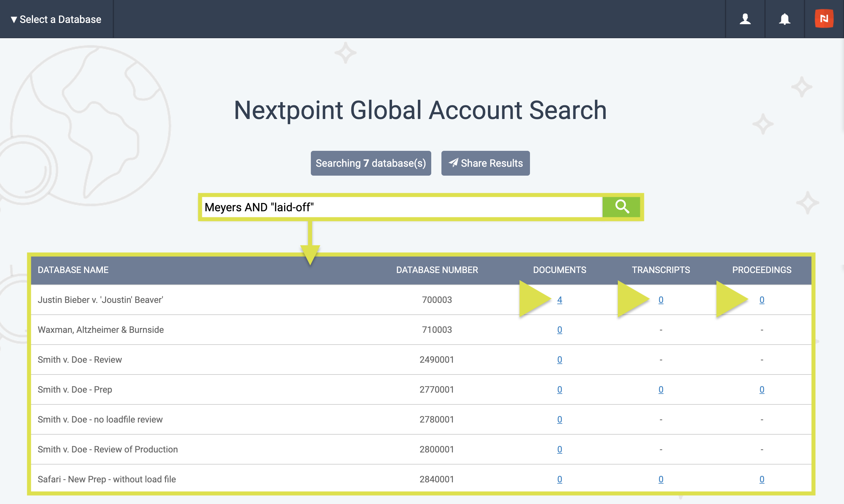Click the Searching 7 database(s) button
Image resolution: width=844 pixels, height=504 pixels.
(x=371, y=163)
